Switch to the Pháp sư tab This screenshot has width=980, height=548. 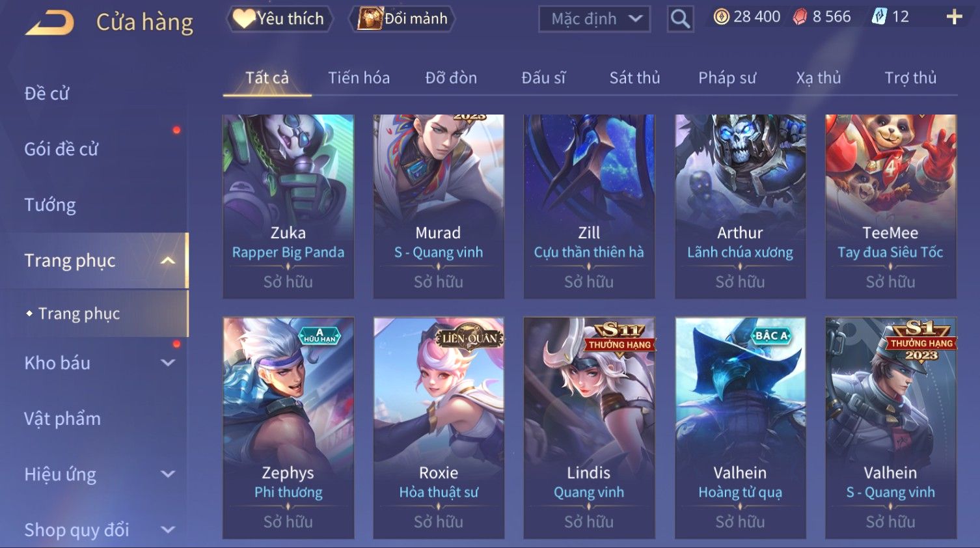point(727,78)
